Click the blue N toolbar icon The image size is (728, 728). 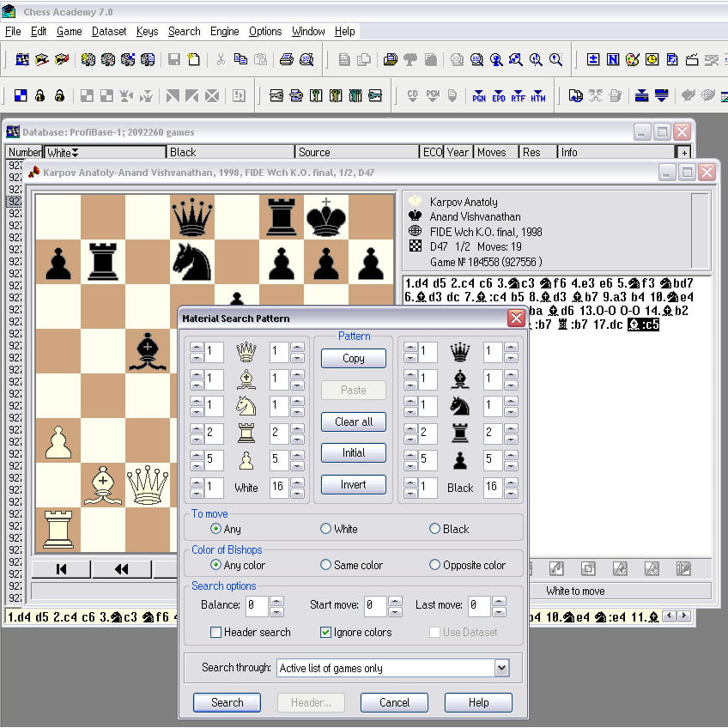point(613,59)
